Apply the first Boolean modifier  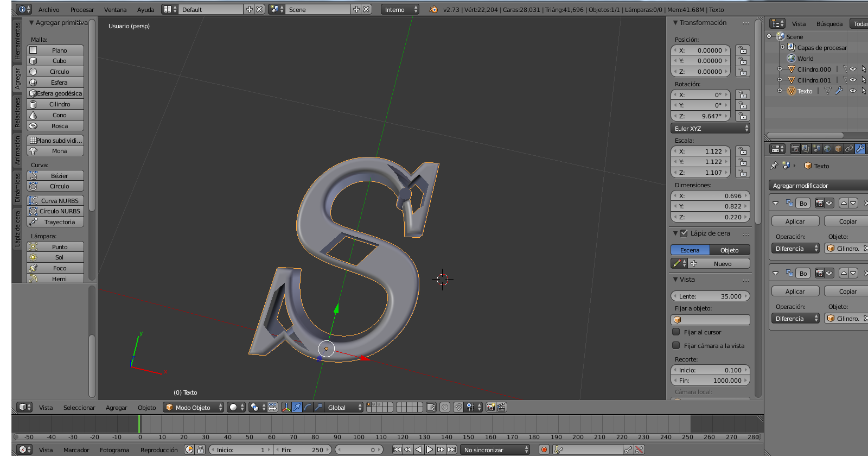[795, 221]
